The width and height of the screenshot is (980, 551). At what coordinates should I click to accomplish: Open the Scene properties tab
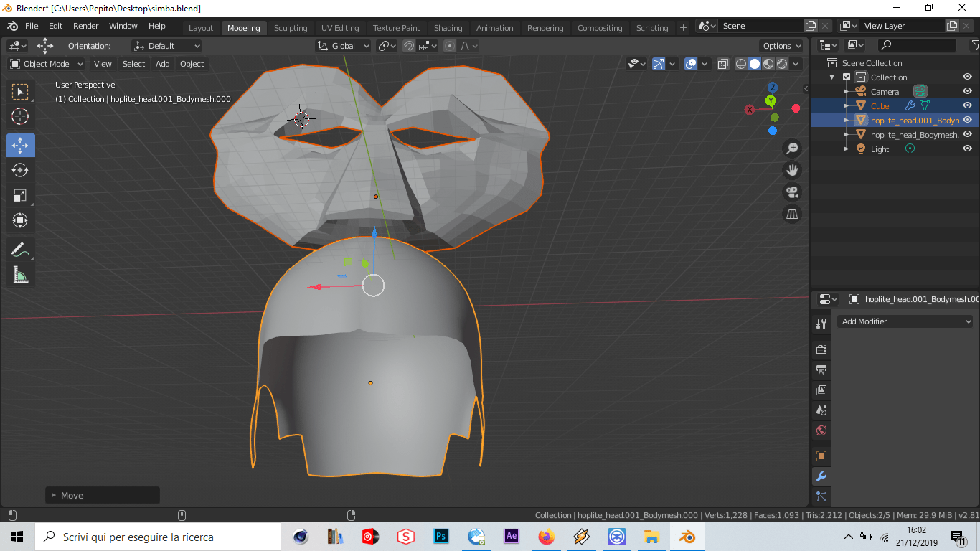(821, 410)
